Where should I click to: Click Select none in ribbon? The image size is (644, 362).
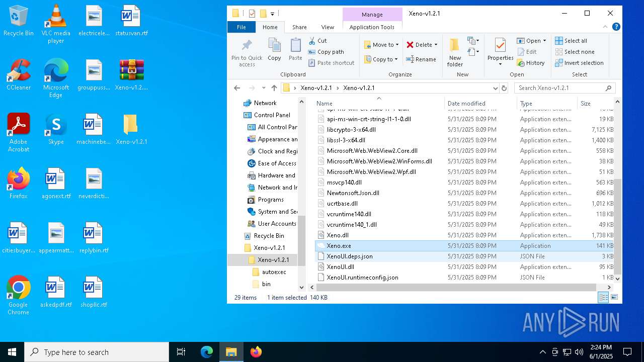(575, 52)
